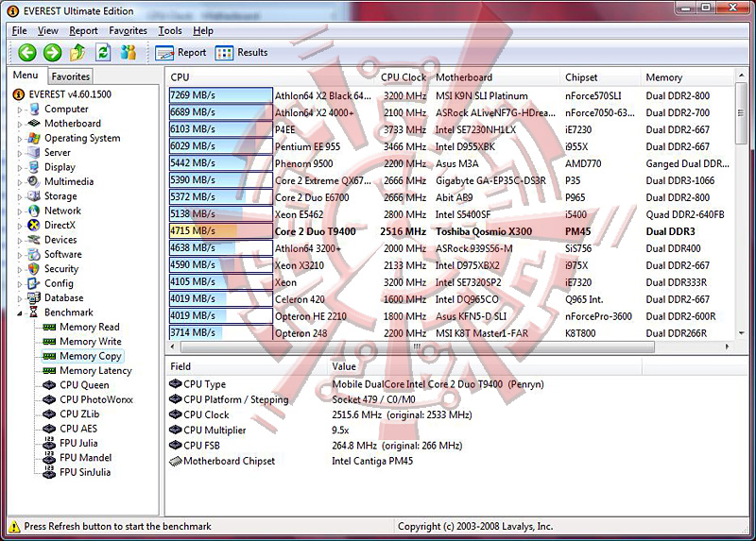The width and height of the screenshot is (756, 541).
Task: Click the results list vertical scroll down arrow
Action: click(741, 333)
